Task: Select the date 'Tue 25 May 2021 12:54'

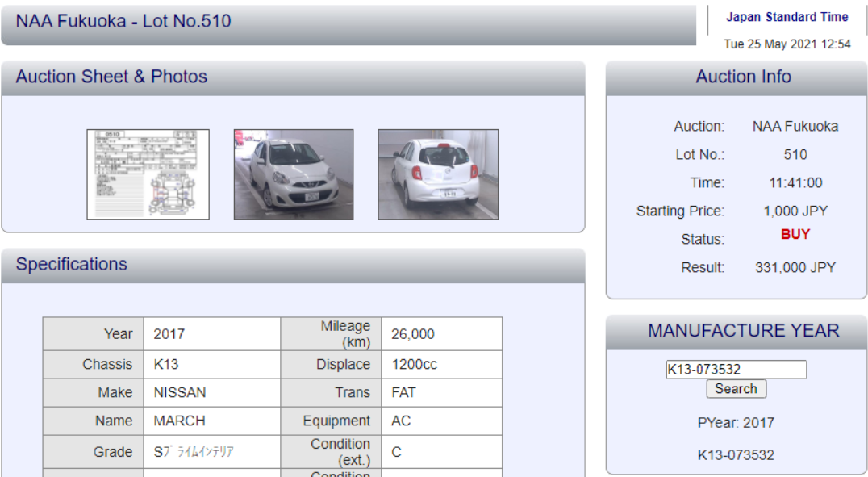Action: tap(787, 44)
